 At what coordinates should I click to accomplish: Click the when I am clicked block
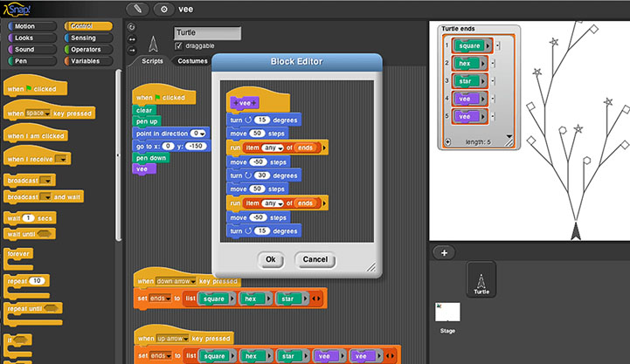[x=35, y=134]
